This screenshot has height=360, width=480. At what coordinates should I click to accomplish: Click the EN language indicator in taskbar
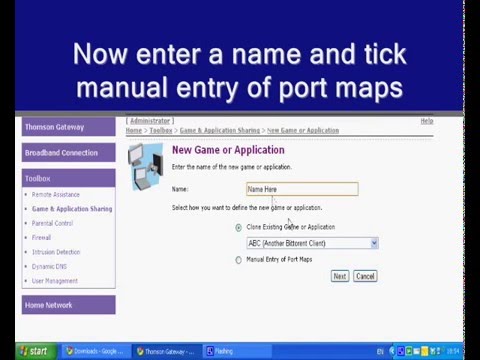(380, 351)
